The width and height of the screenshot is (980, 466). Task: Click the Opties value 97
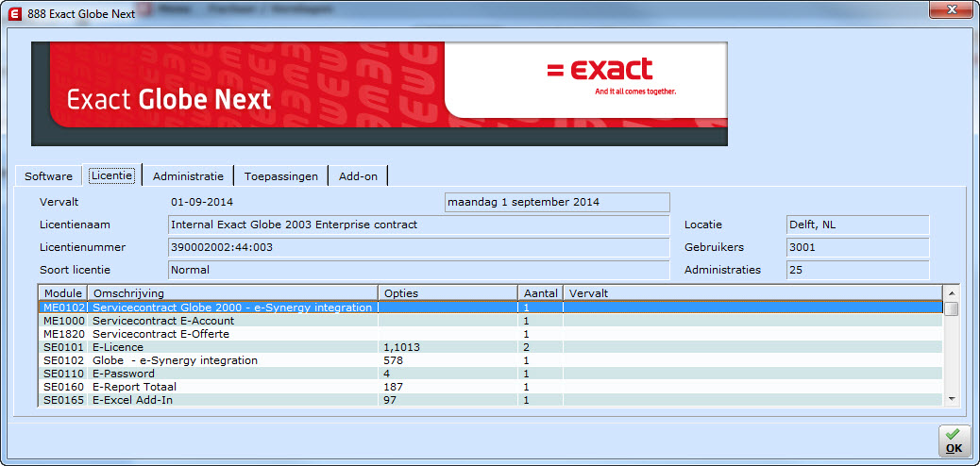(391, 400)
